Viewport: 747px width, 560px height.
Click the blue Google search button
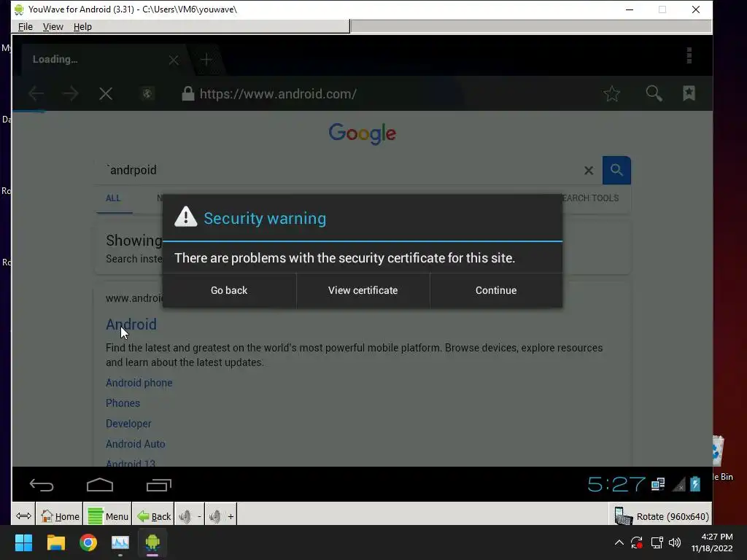coord(616,170)
